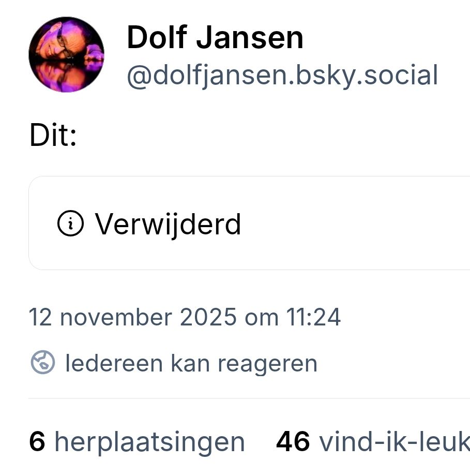
Task: View the 6 herplaatsingen list
Action: click(x=137, y=442)
